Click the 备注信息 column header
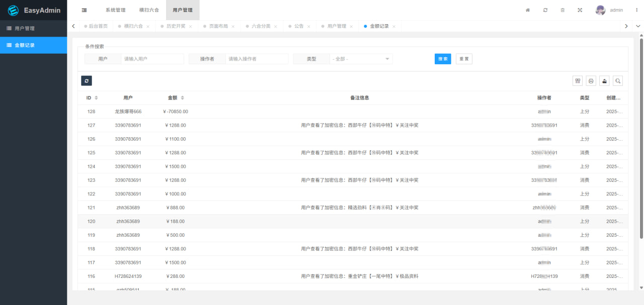This screenshot has height=305, width=644. tap(360, 98)
